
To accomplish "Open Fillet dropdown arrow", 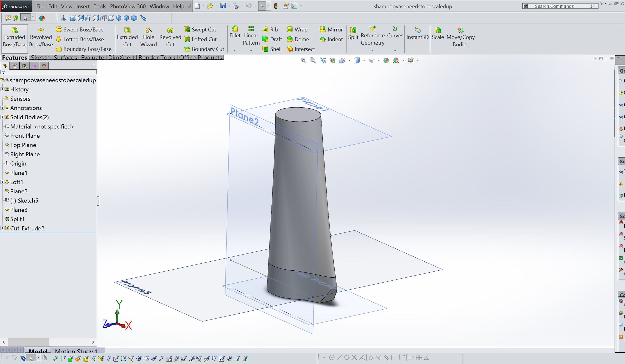I will 235,51.
